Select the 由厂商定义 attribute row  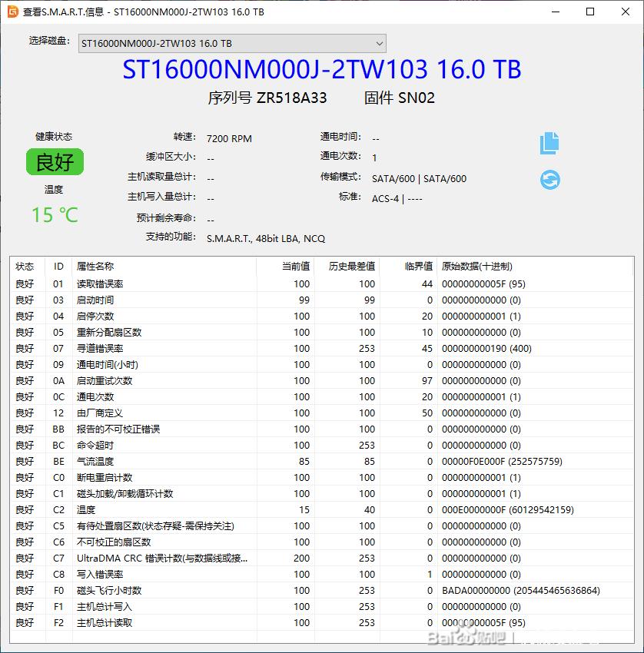(321, 413)
